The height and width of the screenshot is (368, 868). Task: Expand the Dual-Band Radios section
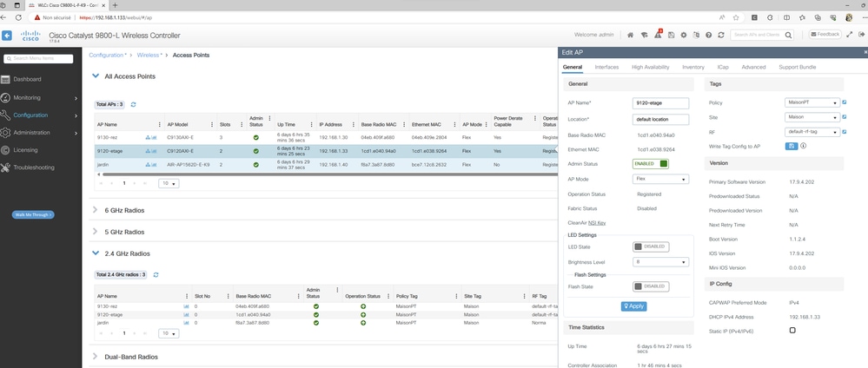click(x=96, y=357)
